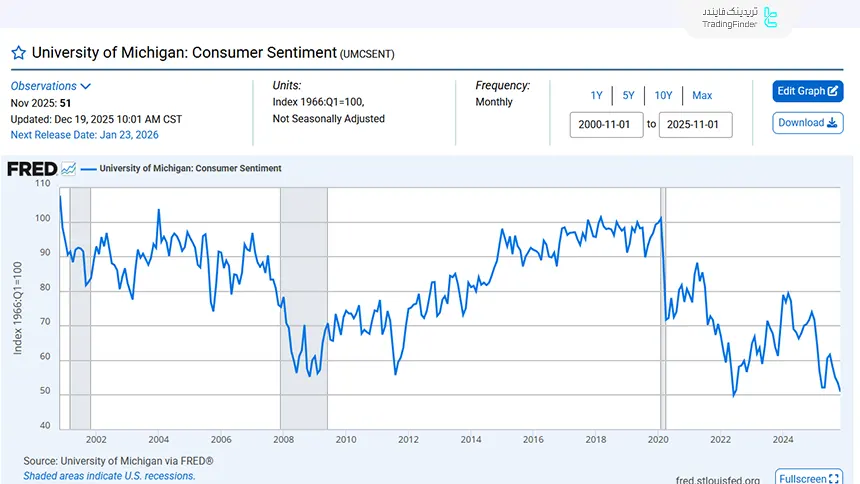Viewport: 860px width, 484px height.
Task: Click the 2008 recession shaded area
Action: (303, 300)
